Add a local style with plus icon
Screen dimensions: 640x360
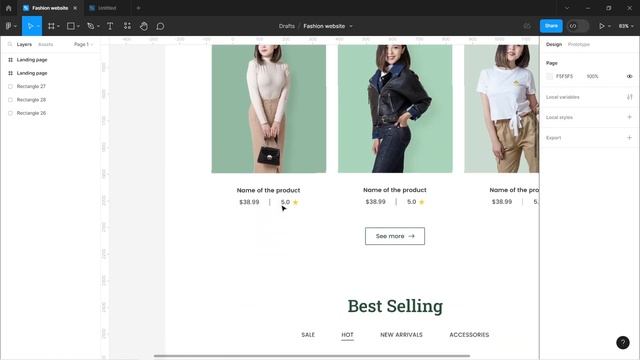629,117
